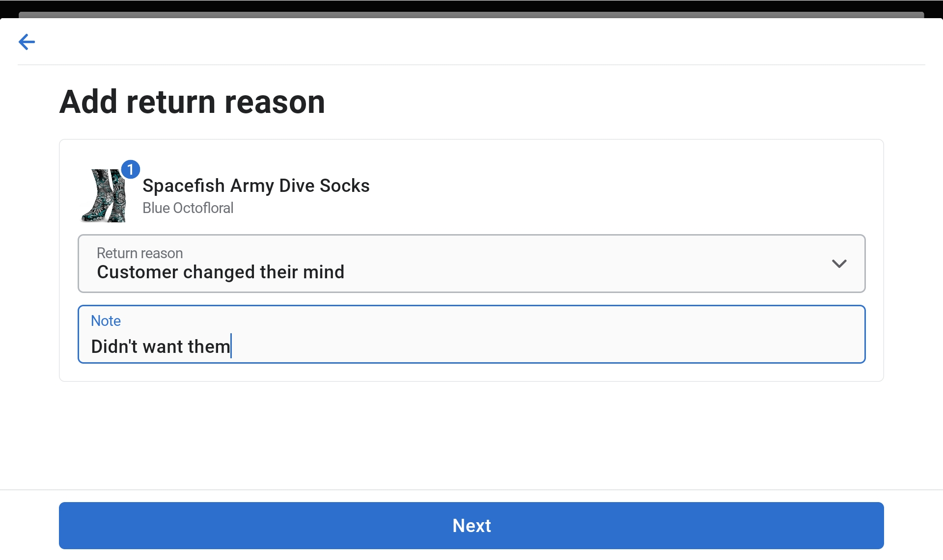Expand the return reason chevron arrow
943x560 pixels.
(839, 264)
